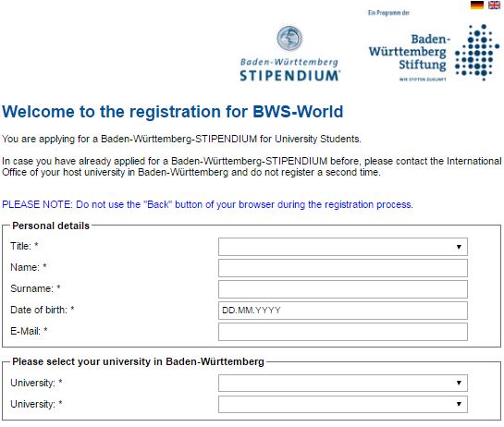Click the STIPENDIUM logo text
This screenshot has width=504, height=427.
point(290,76)
